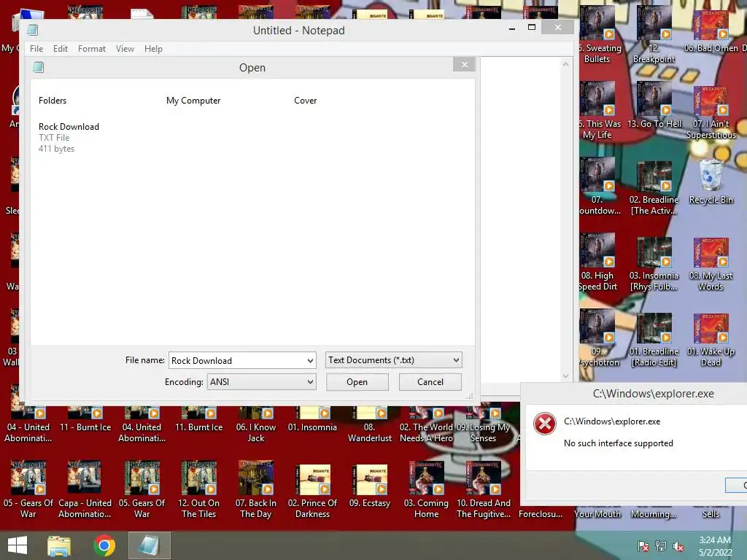The width and height of the screenshot is (747, 560).
Task: Select 10. Dread And The Fugitive... file
Action: point(484,489)
